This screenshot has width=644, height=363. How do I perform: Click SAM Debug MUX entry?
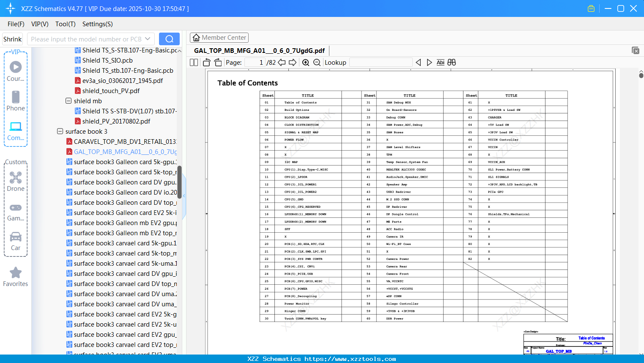click(398, 103)
